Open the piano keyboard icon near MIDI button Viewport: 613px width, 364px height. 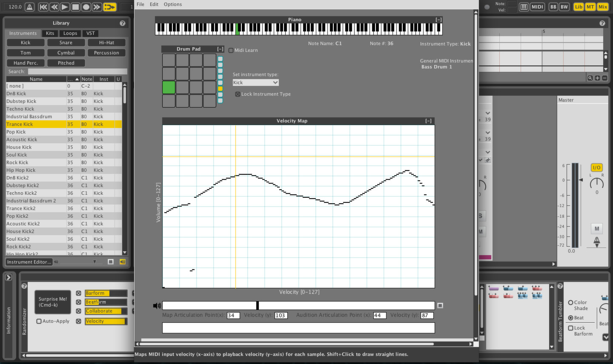coord(523,7)
